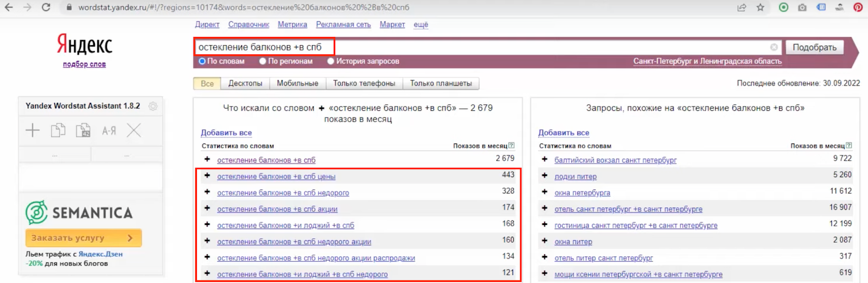The height and width of the screenshot is (283, 868).
Task: Clear the Assistant list with X icon
Action: pos(133,130)
